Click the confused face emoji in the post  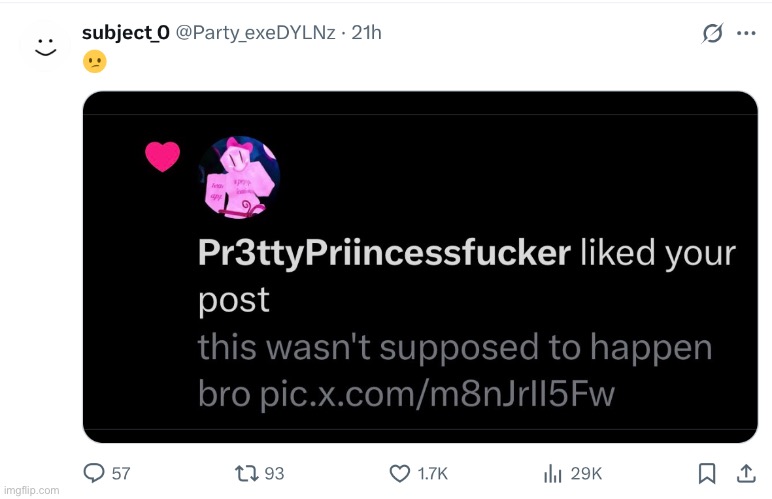pyautogui.click(x=93, y=62)
